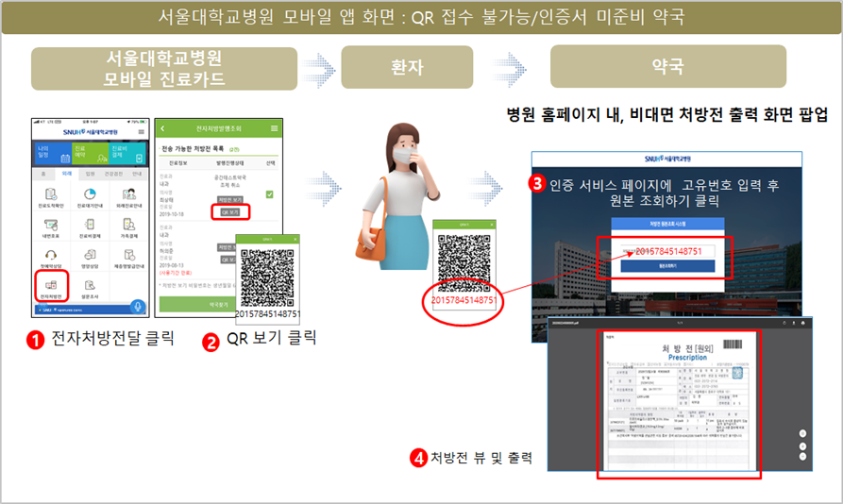Tap the blue microphone voice button
Viewport: 843px width, 504px height.
pyautogui.click(x=138, y=307)
